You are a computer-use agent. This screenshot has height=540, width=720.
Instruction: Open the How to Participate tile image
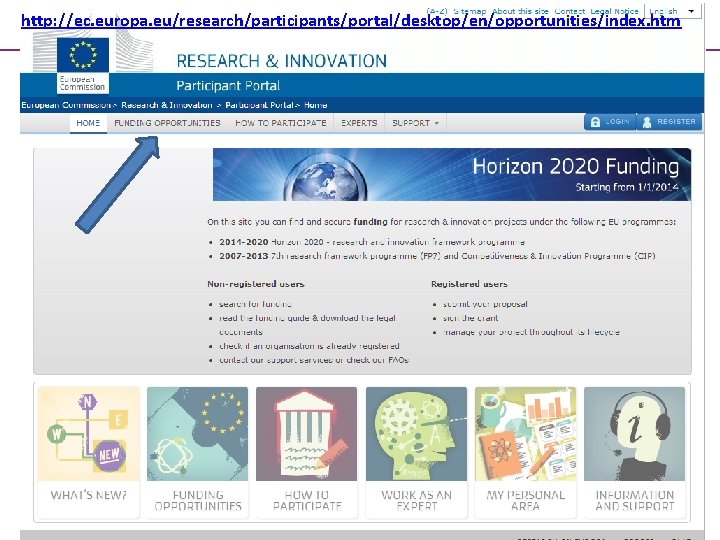coord(307,434)
